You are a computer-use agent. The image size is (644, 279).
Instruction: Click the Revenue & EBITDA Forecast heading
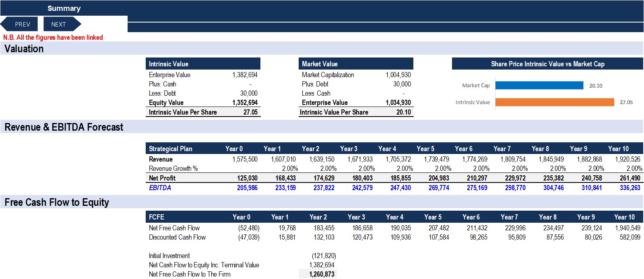(64, 127)
